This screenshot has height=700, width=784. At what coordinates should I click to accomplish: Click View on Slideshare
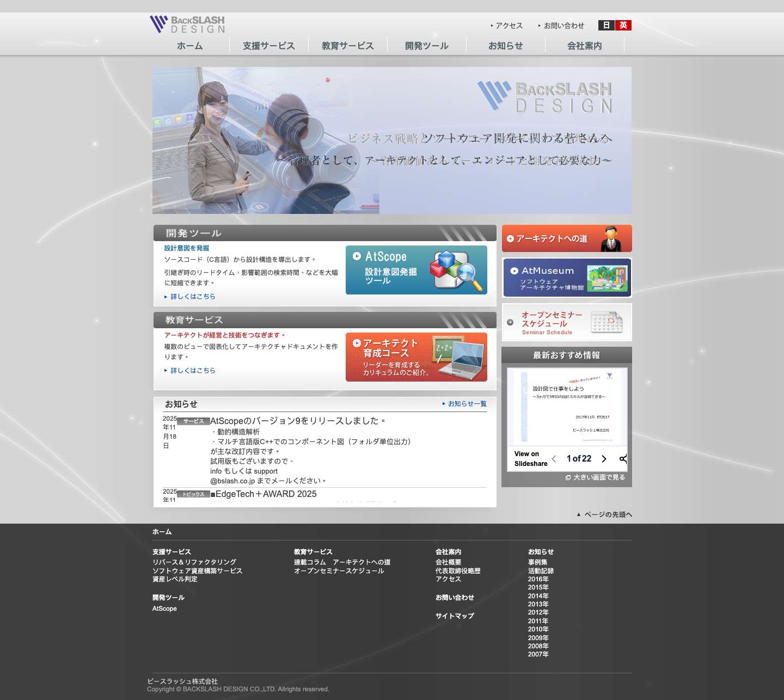pyautogui.click(x=530, y=458)
